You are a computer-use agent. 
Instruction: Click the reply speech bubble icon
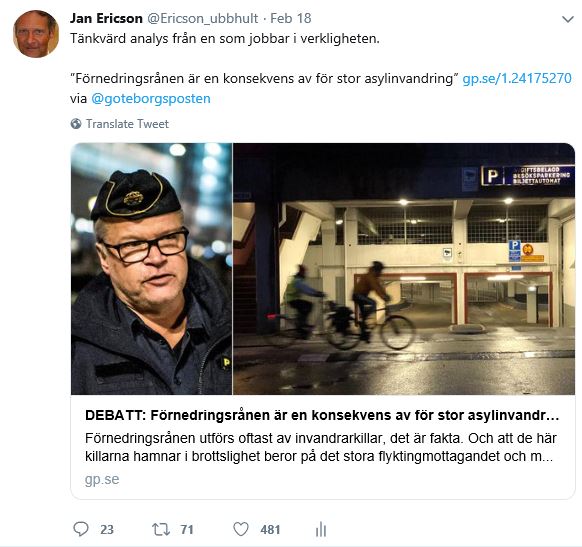coord(81,529)
